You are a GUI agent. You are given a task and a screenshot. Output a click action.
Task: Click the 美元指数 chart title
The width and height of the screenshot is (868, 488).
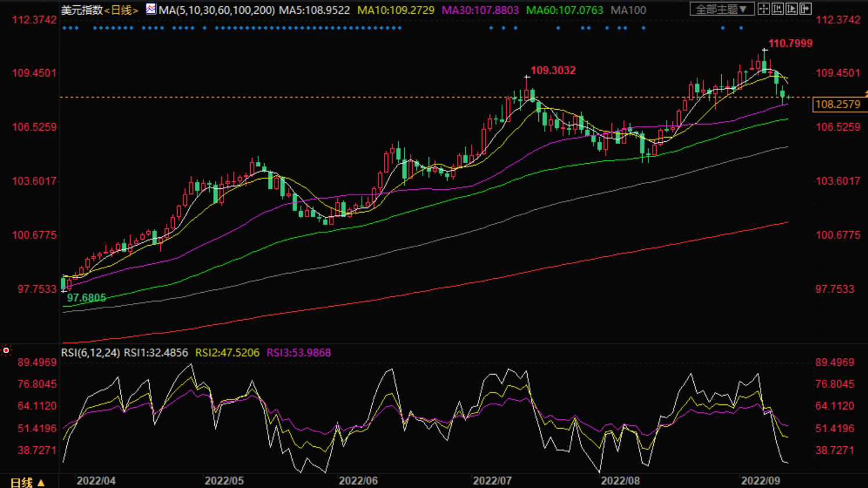tap(82, 10)
